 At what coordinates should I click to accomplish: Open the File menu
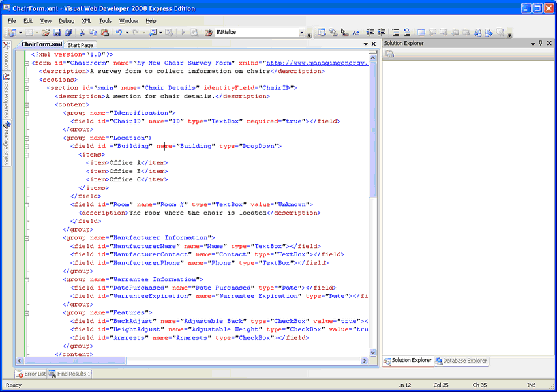pyautogui.click(x=12, y=21)
